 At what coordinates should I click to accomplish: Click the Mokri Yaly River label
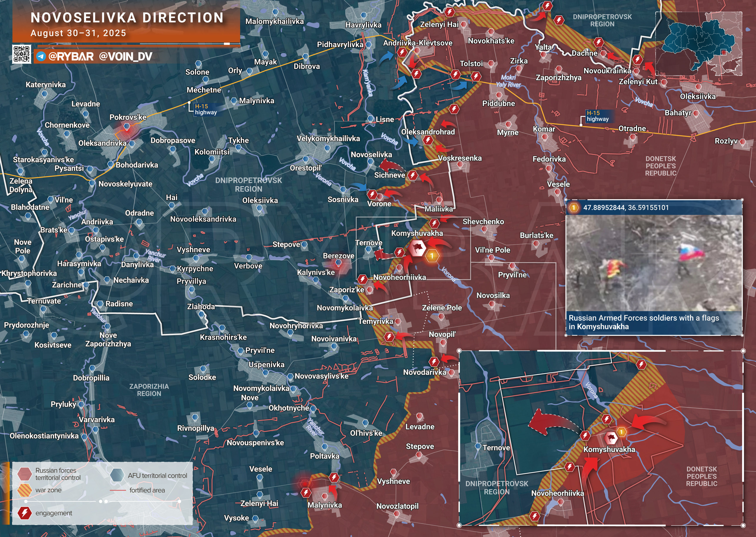point(508,81)
